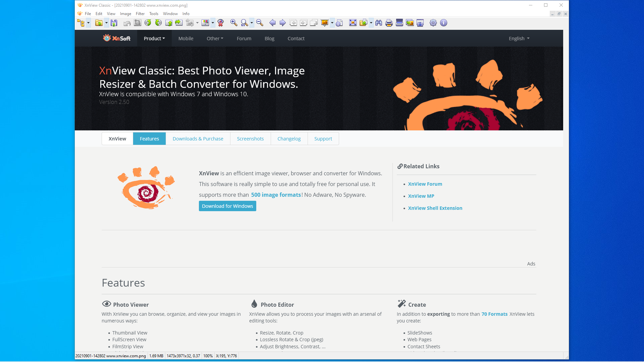644x362 pixels.
Task: Rotate image counter-clockwise using toolbar icon
Action: 148,23
